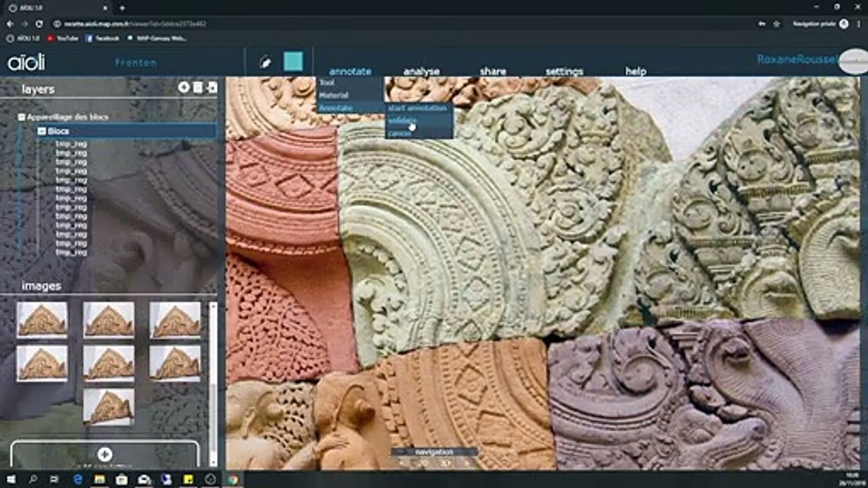Click the add images plus button
Viewport: 868px width, 488px height.
[x=104, y=455]
